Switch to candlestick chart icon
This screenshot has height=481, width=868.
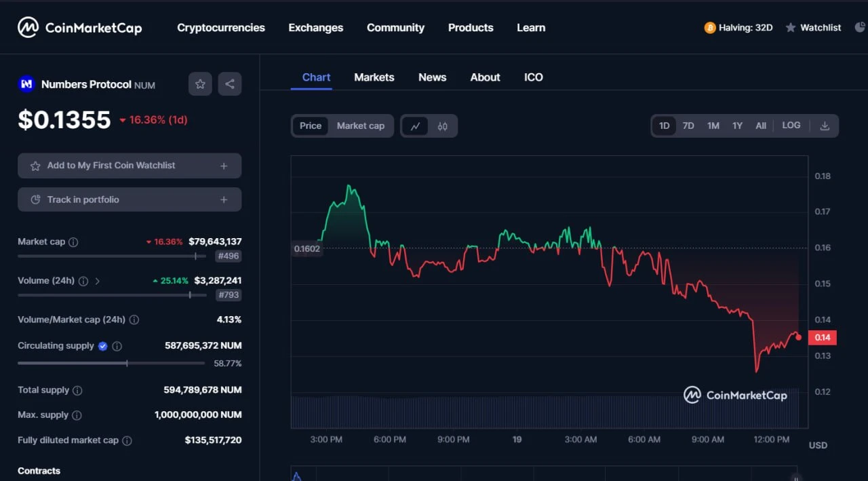pos(443,126)
